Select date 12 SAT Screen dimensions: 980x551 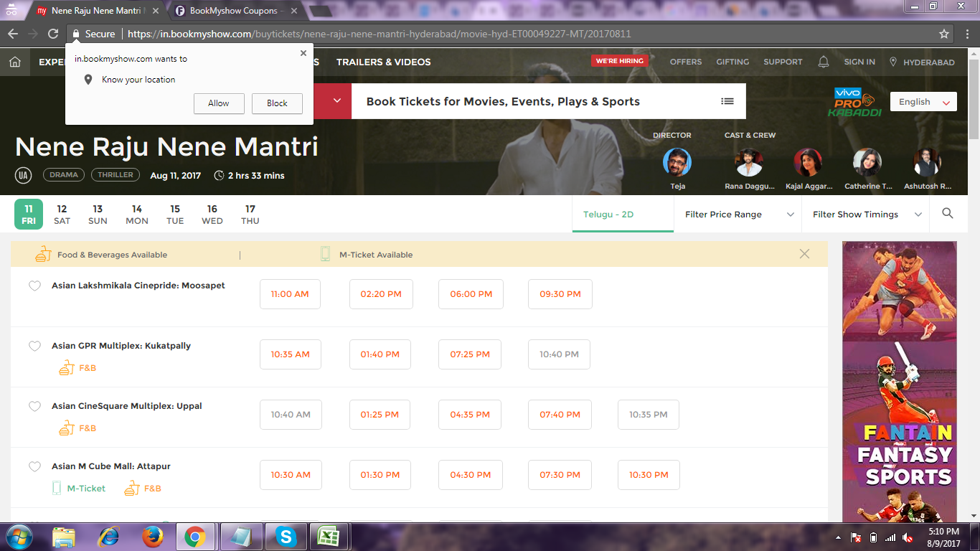[x=62, y=215]
